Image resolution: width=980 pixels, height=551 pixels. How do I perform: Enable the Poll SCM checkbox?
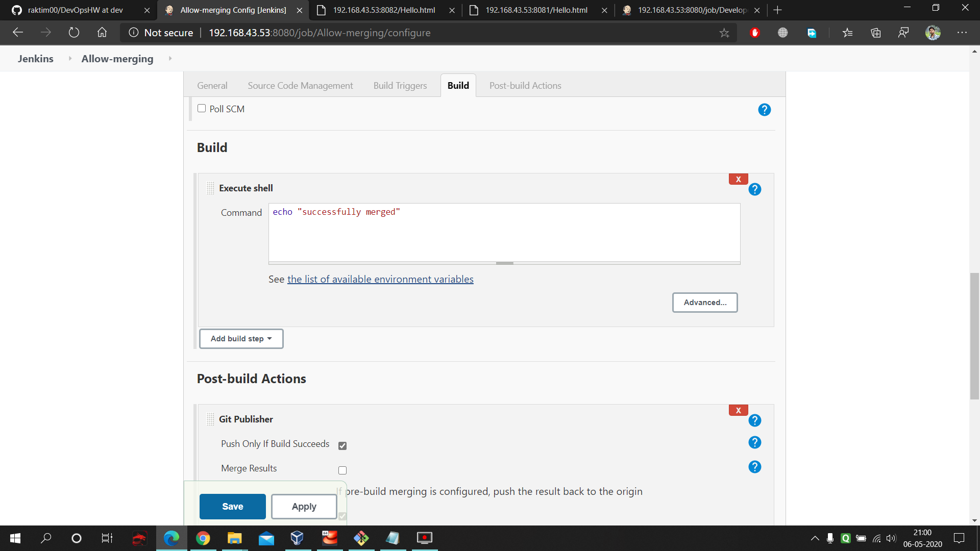[x=202, y=108]
